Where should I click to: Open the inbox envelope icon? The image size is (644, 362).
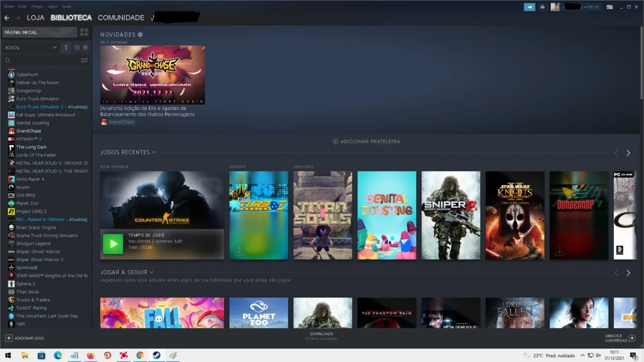(542, 7)
